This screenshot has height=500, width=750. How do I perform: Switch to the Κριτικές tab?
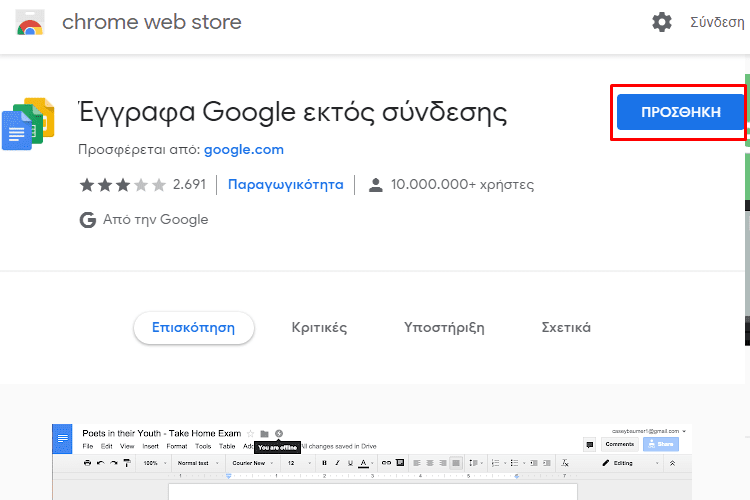point(320,328)
